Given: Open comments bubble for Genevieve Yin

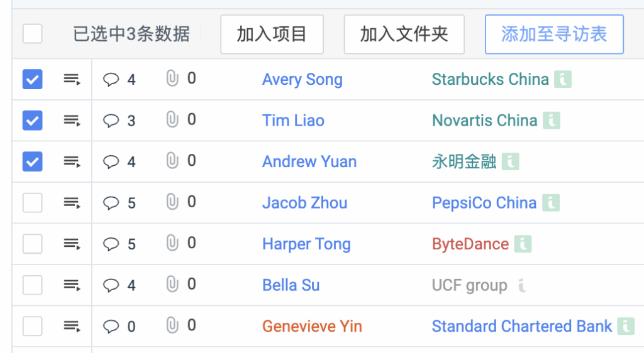Looking at the screenshot, I should click(x=111, y=327).
